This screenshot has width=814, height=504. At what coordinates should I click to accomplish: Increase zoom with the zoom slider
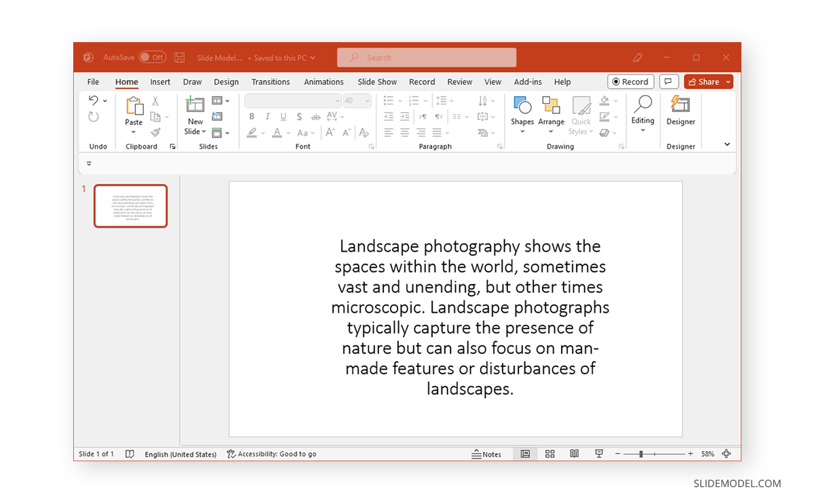pyautogui.click(x=691, y=454)
